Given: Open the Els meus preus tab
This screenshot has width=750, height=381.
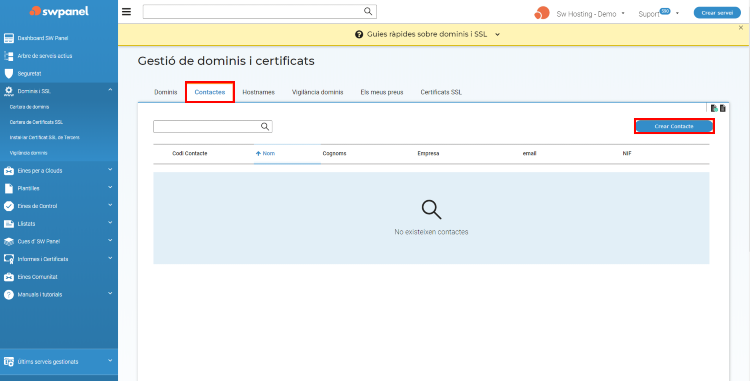Looking at the screenshot, I should (382, 92).
